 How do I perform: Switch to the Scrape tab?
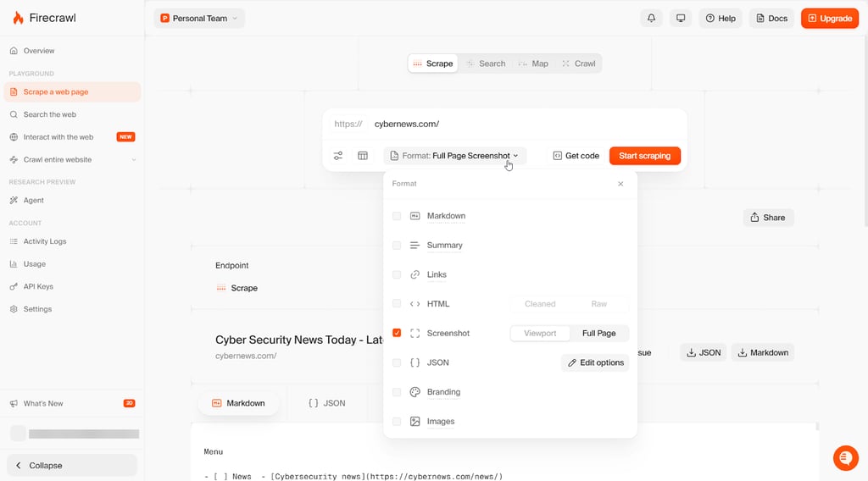tap(433, 64)
